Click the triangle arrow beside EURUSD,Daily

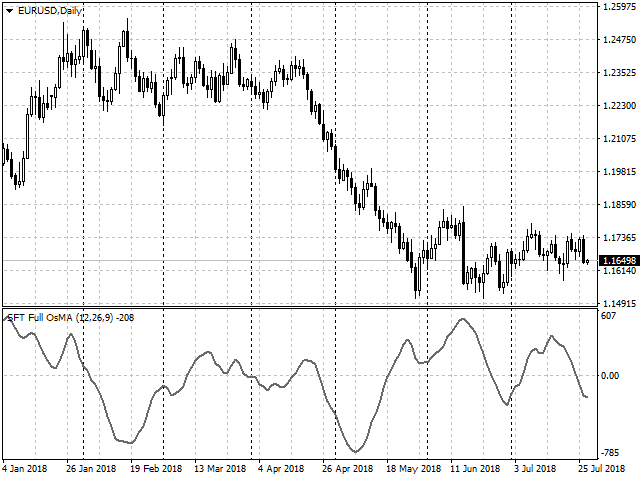pos(9,11)
